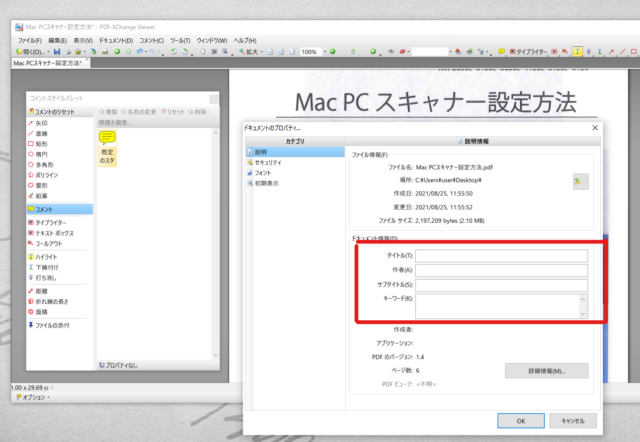Image resolution: width=640 pixels, height=442 pixels.
Task: Select the 距離 (distance) measurement tool
Action: click(x=44, y=289)
